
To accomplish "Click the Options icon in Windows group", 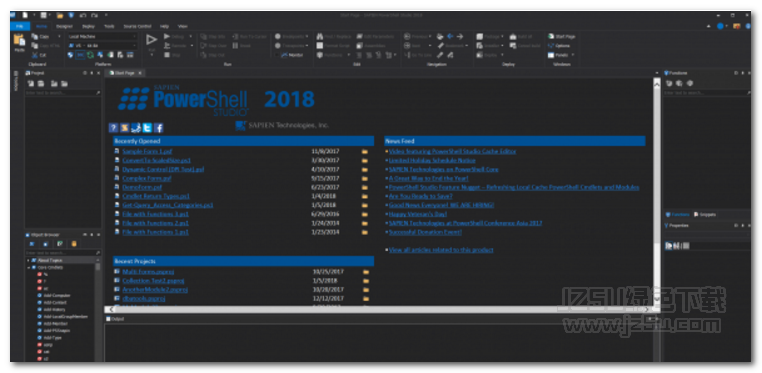I will coord(551,46).
